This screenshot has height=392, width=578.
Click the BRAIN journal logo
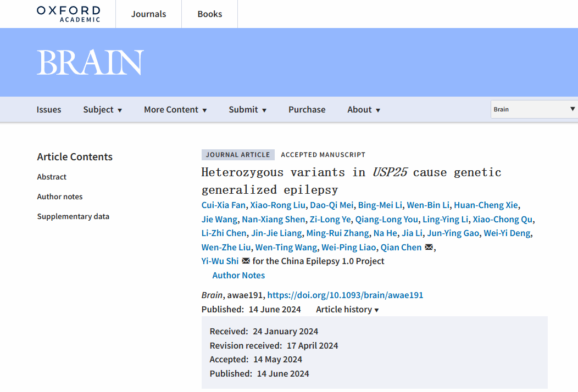(x=90, y=63)
